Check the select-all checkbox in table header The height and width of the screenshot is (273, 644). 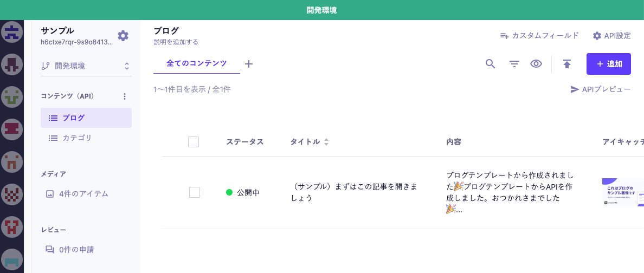(194, 142)
